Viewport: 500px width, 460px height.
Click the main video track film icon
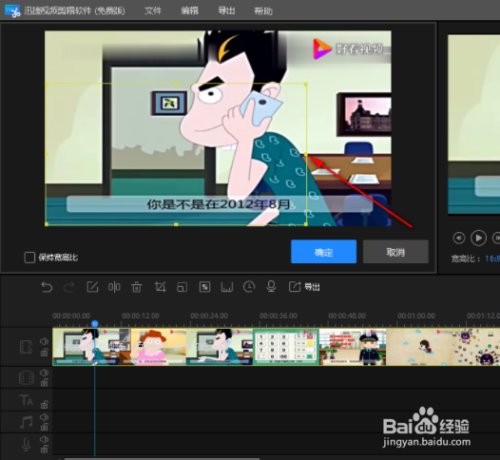(x=26, y=347)
